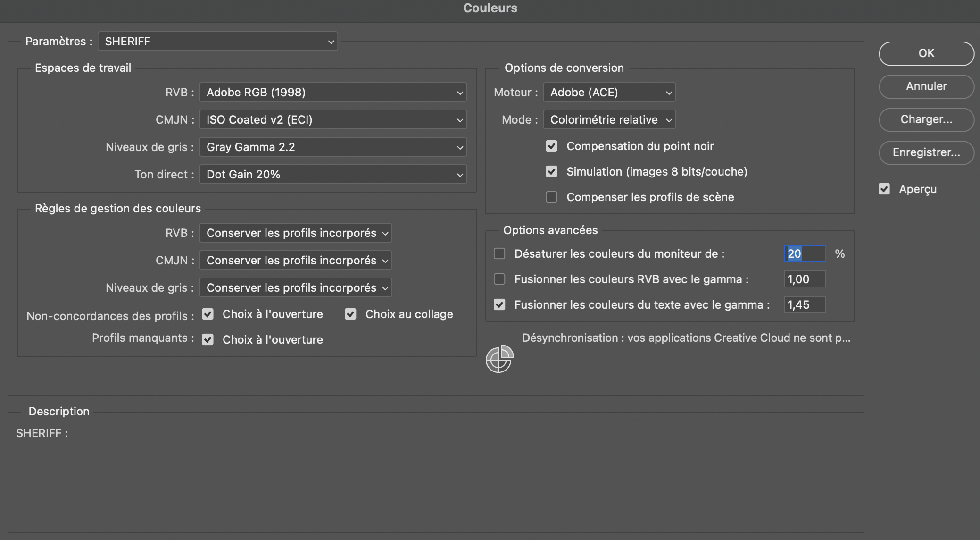Click the Creative Cloud desynchronization icon
This screenshot has width=980, height=540.
pos(499,359)
